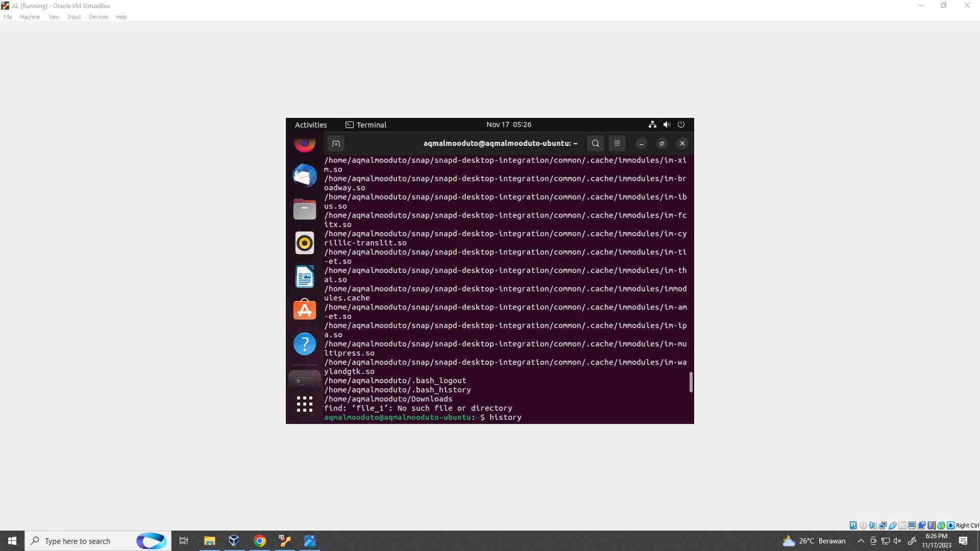Click the Ubuntu volume icon
980x551 pixels.
pyautogui.click(x=667, y=124)
